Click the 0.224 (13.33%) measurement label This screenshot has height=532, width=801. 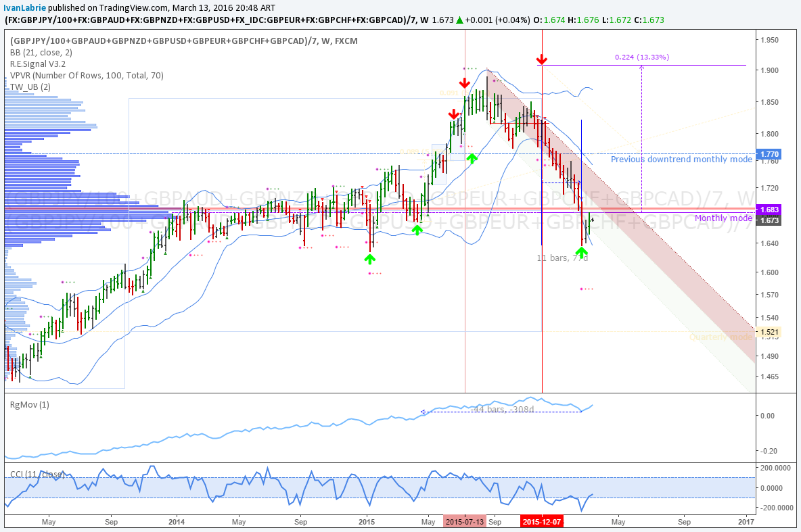642,57
